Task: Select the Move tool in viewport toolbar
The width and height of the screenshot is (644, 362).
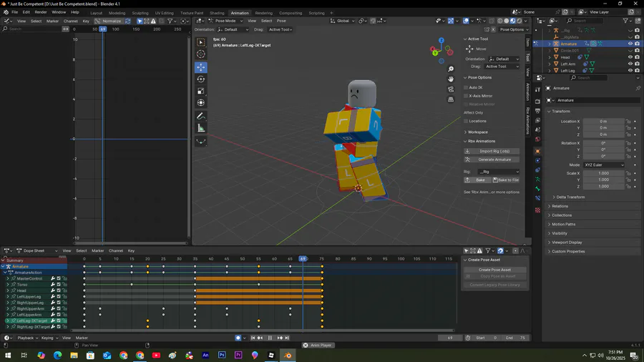Action: pyautogui.click(x=201, y=67)
